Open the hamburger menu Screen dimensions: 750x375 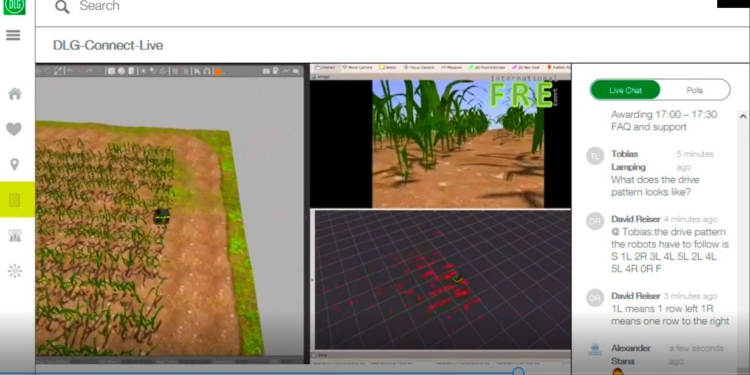click(x=13, y=35)
